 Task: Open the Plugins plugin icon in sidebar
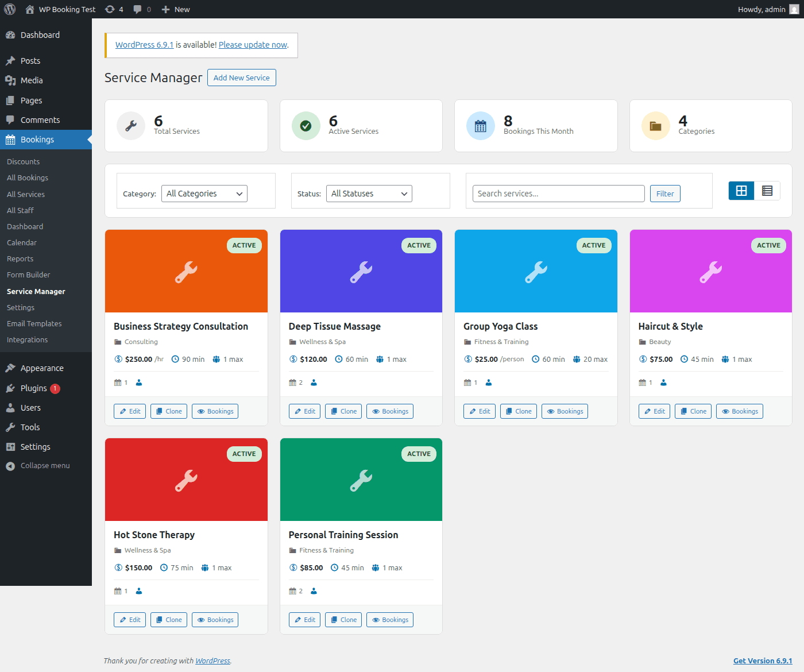pyautogui.click(x=10, y=388)
